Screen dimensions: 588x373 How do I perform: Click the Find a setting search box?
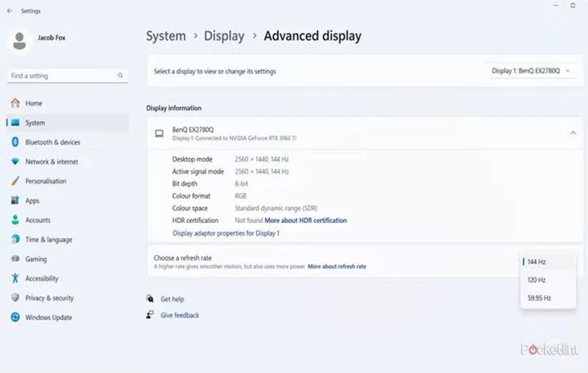point(63,76)
